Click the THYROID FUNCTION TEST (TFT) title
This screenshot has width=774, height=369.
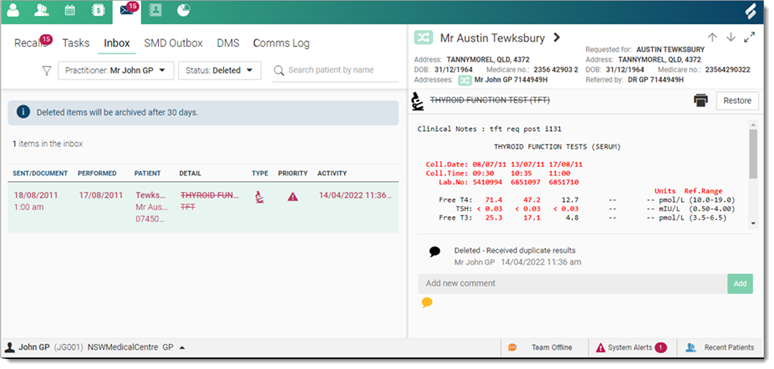click(x=490, y=101)
